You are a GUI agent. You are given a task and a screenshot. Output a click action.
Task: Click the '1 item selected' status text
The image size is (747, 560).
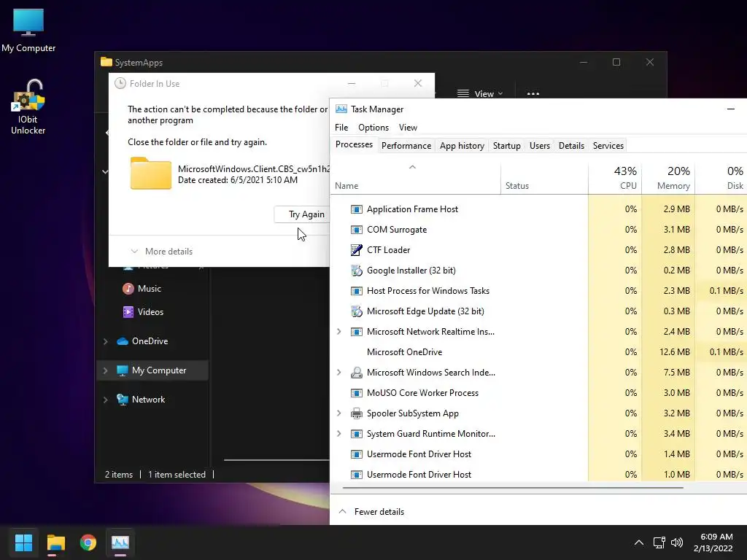click(177, 475)
